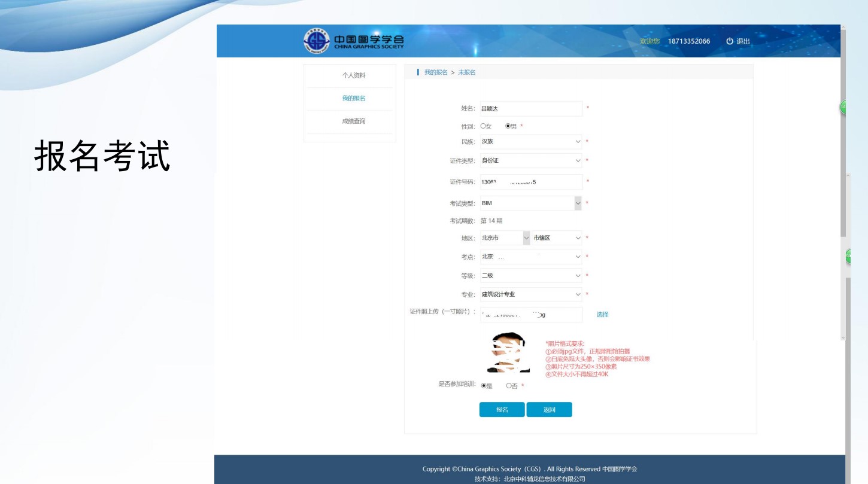Image resolution: width=868 pixels, height=484 pixels.
Task: Expand the 专业 major dropdown
Action: [530, 294]
